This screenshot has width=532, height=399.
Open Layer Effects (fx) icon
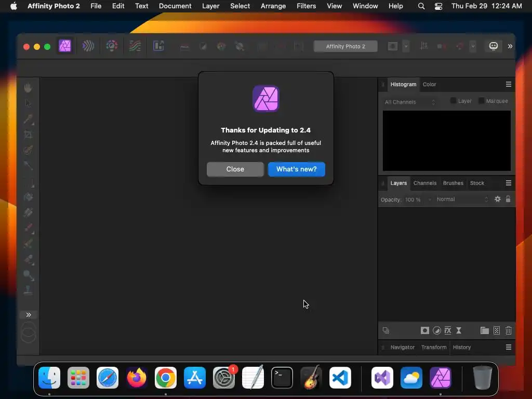coord(448,330)
